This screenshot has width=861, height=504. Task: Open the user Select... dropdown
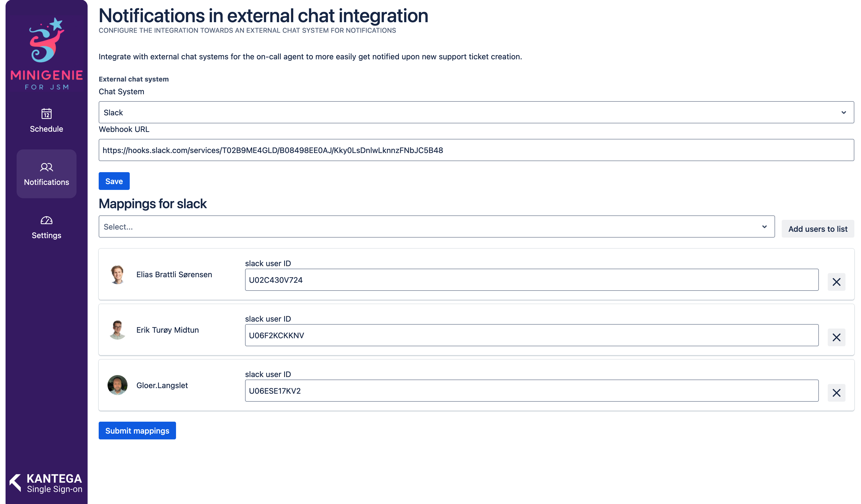(436, 226)
